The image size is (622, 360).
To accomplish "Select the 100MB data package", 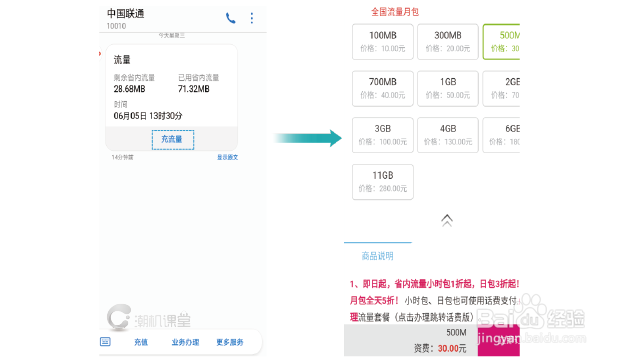I will pos(383,42).
